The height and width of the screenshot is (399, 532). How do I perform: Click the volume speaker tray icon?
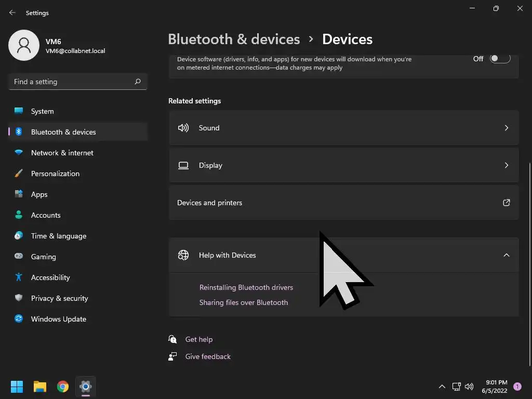point(469,387)
